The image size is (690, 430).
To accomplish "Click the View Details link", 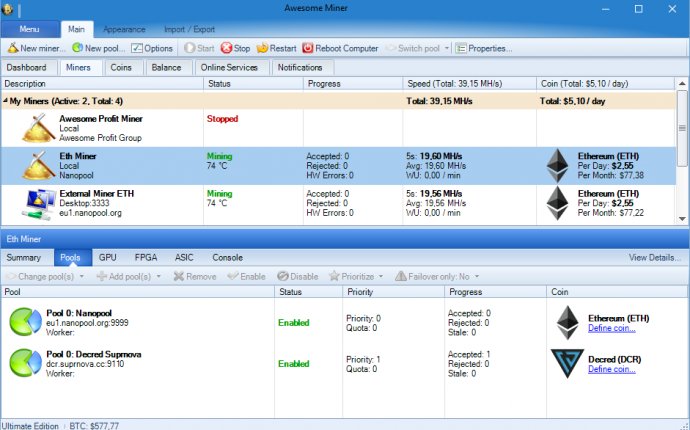I will point(655,257).
